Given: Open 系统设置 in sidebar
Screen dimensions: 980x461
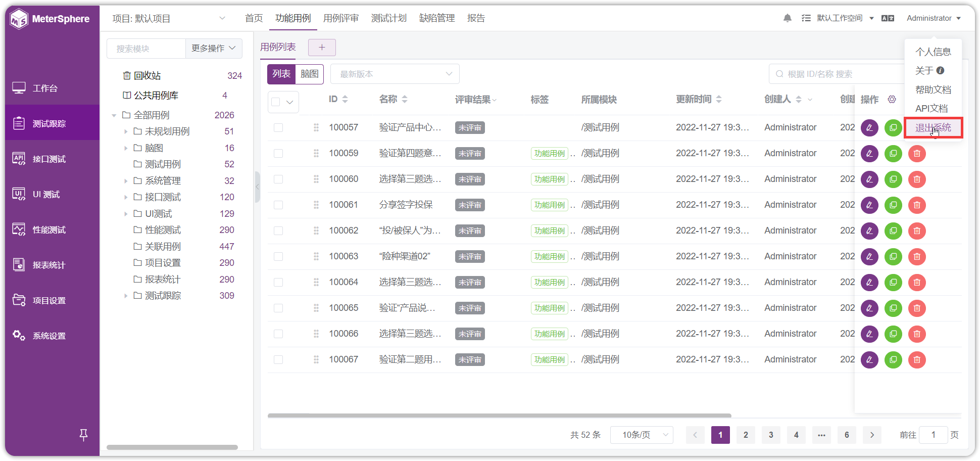Looking at the screenshot, I should pos(52,336).
